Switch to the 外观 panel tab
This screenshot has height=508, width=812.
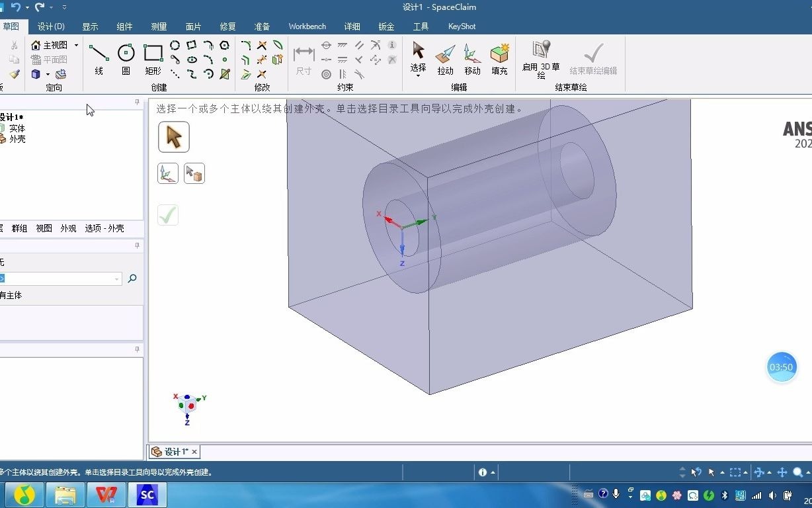(68, 228)
